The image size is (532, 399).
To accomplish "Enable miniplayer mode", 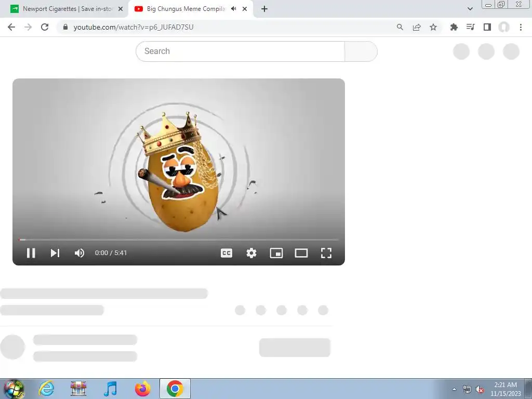I will pyautogui.click(x=276, y=253).
